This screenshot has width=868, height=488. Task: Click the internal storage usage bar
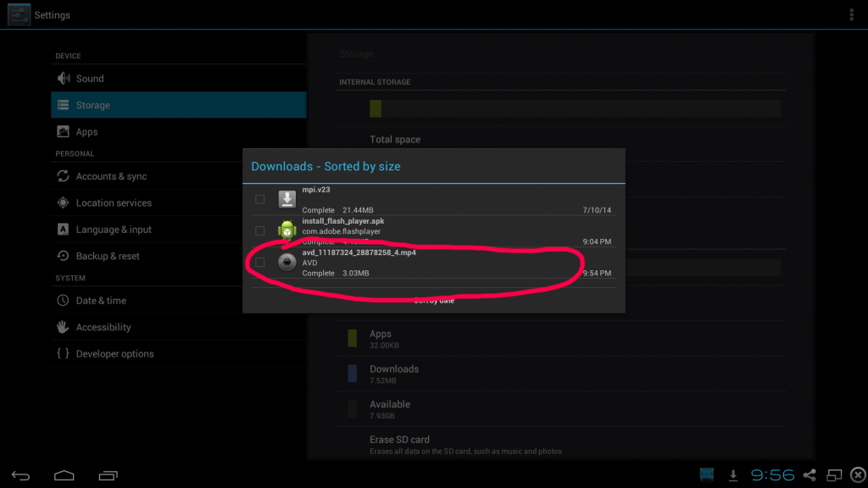pyautogui.click(x=576, y=108)
